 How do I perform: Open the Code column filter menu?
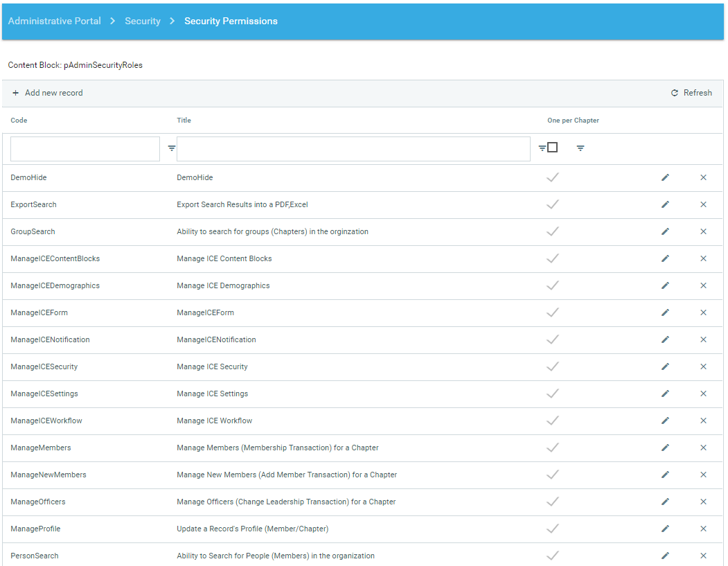click(172, 148)
